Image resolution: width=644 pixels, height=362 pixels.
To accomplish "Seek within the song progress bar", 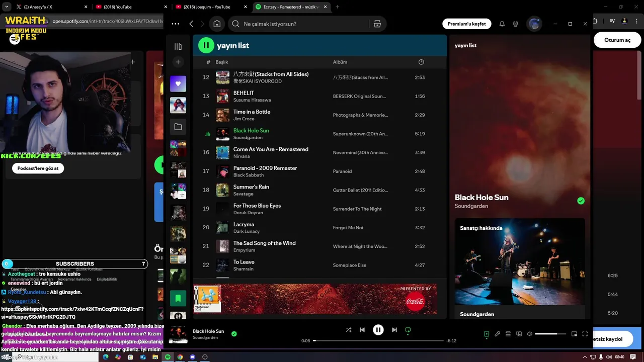I will pyautogui.click(x=378, y=340).
